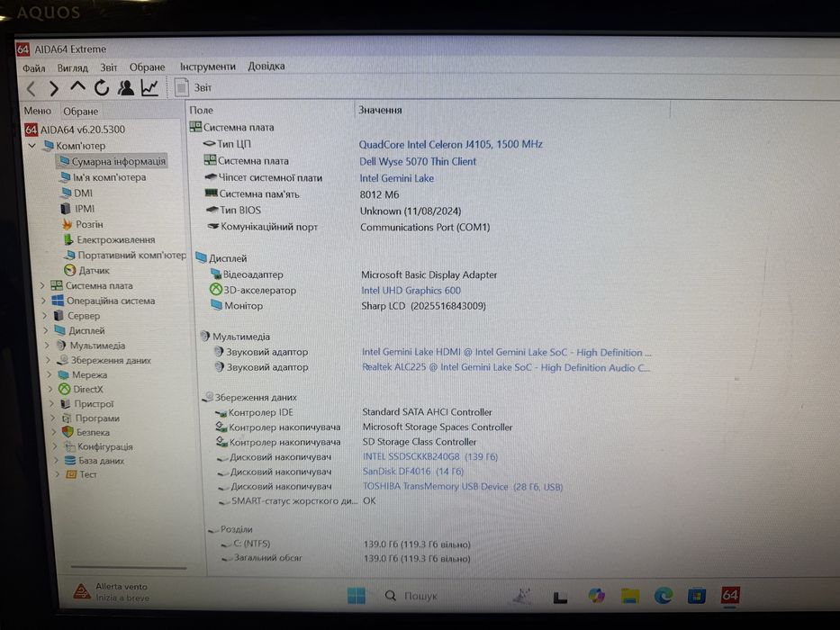Expand the Мультимедіа tree node
This screenshot has width=840, height=630.
pos(47,346)
